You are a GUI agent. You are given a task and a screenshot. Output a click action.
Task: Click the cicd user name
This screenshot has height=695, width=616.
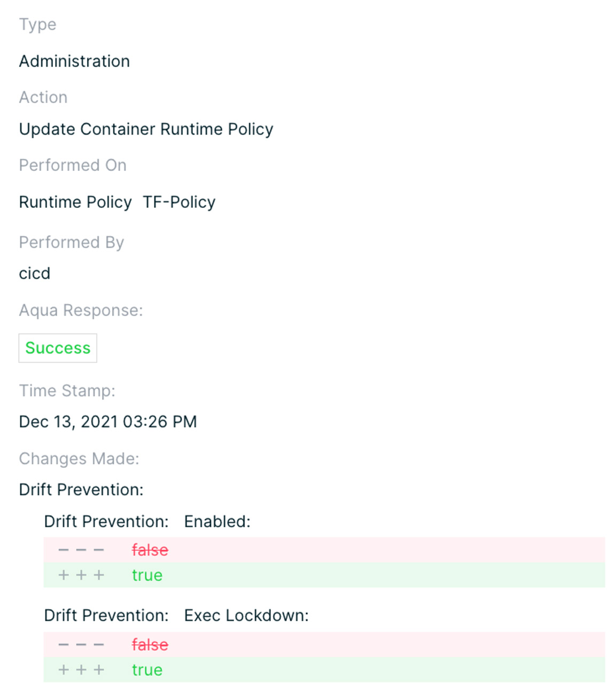click(35, 273)
